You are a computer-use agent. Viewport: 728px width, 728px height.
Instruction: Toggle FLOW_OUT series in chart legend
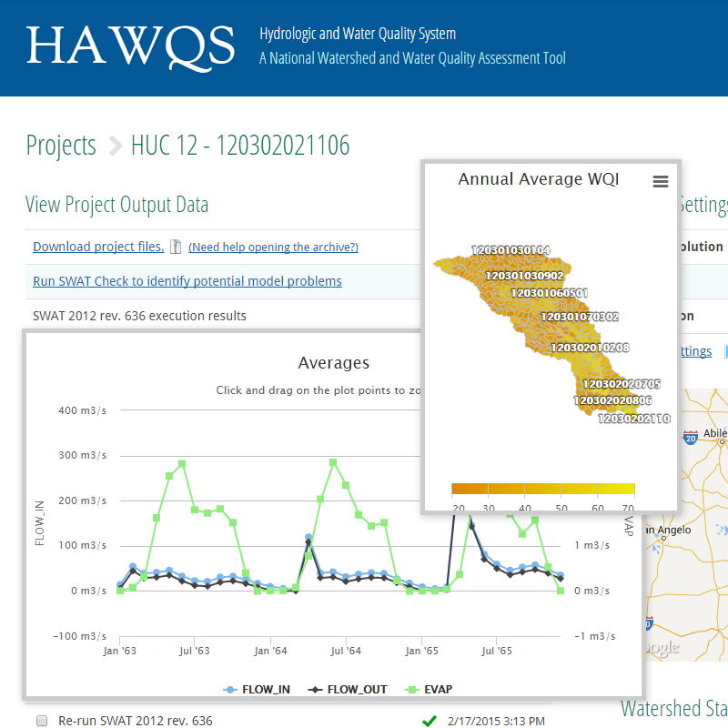coord(350,690)
